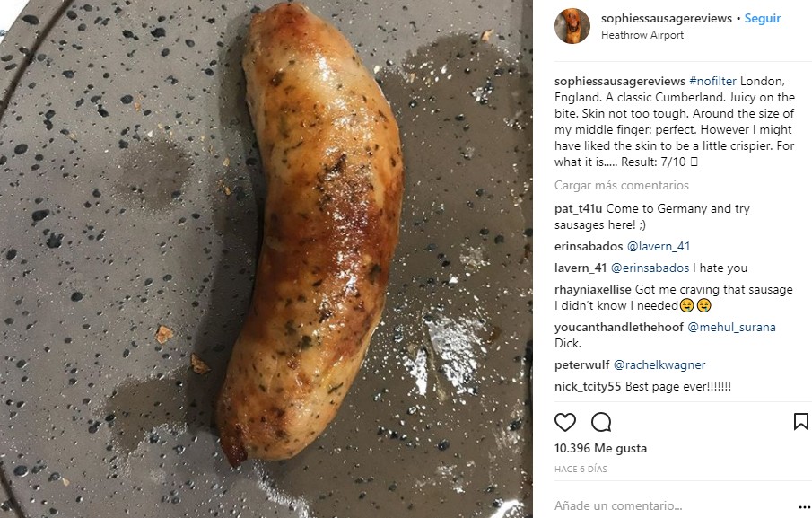Expand comments with Cargar más comentarios
This screenshot has height=518, width=812.
click(622, 186)
